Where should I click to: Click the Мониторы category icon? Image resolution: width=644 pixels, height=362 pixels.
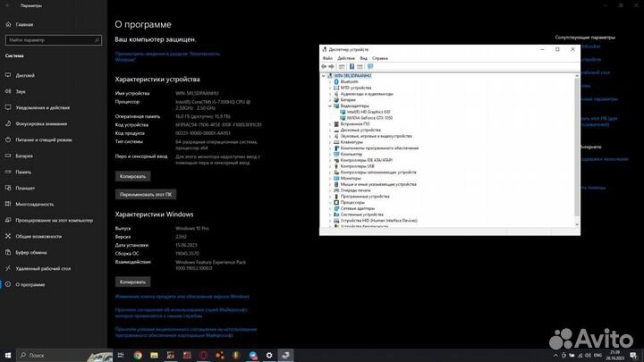[336, 178]
